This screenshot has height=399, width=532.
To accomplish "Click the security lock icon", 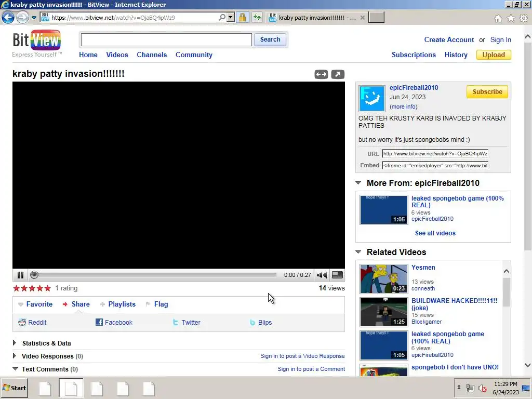I will (242, 17).
